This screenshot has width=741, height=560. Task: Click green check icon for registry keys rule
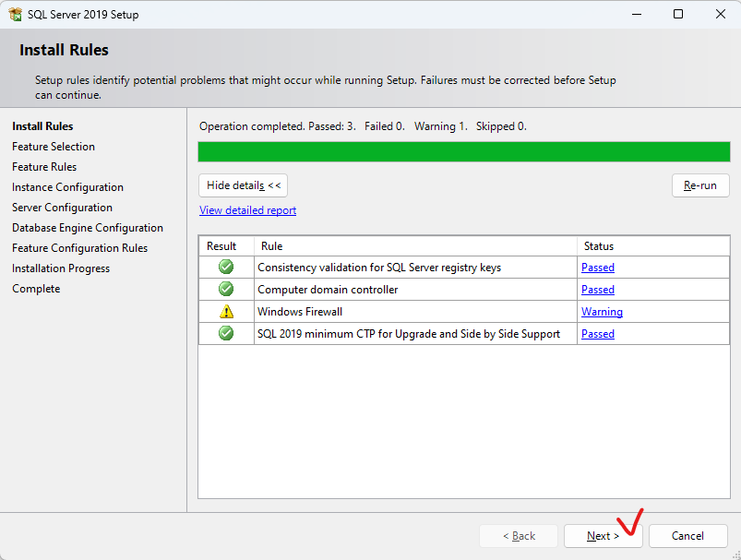[x=226, y=267]
